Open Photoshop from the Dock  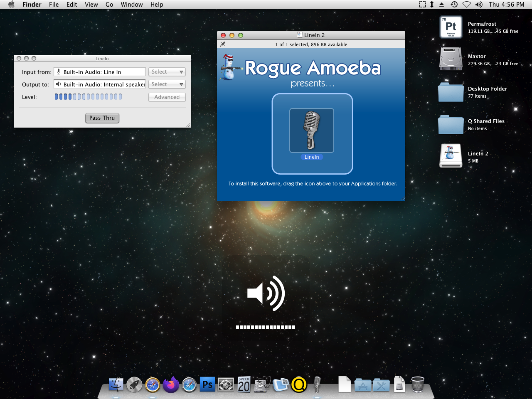[207, 385]
